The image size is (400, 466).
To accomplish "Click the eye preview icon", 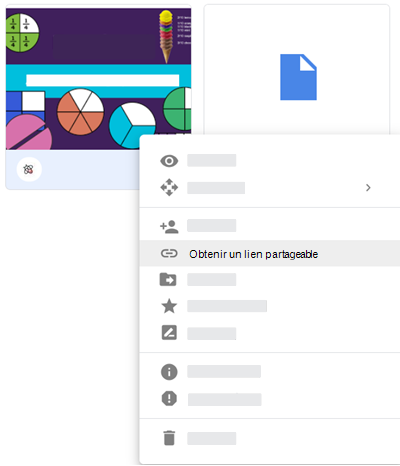I will (x=169, y=161).
